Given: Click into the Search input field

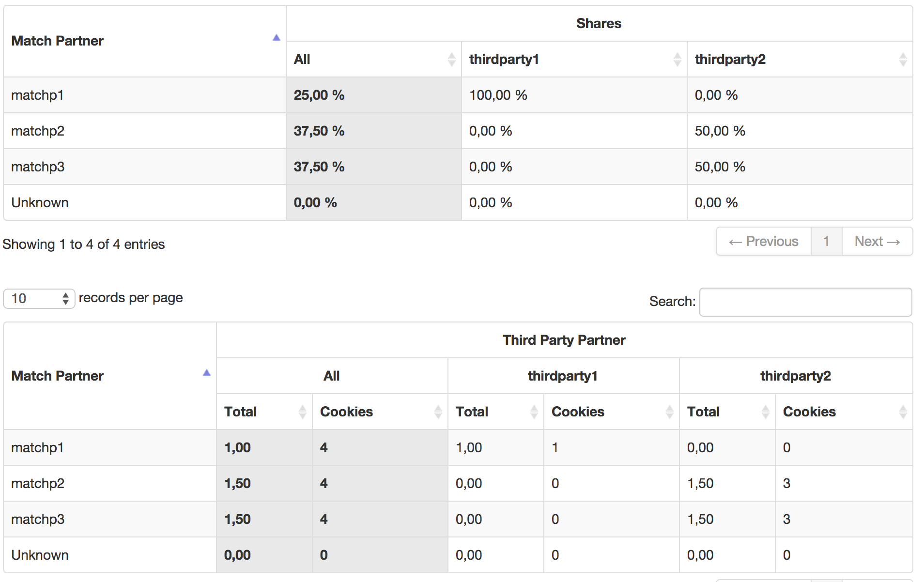Looking at the screenshot, I should click(806, 302).
